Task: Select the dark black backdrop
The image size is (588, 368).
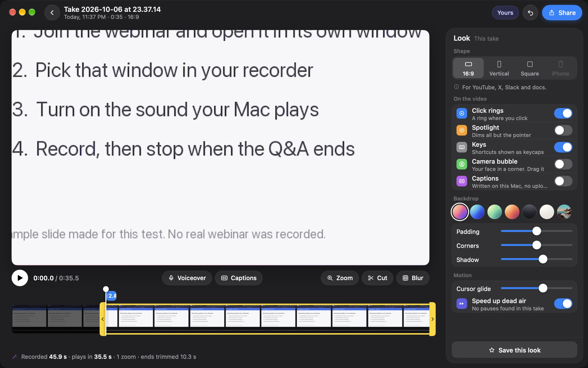Action: click(x=529, y=212)
